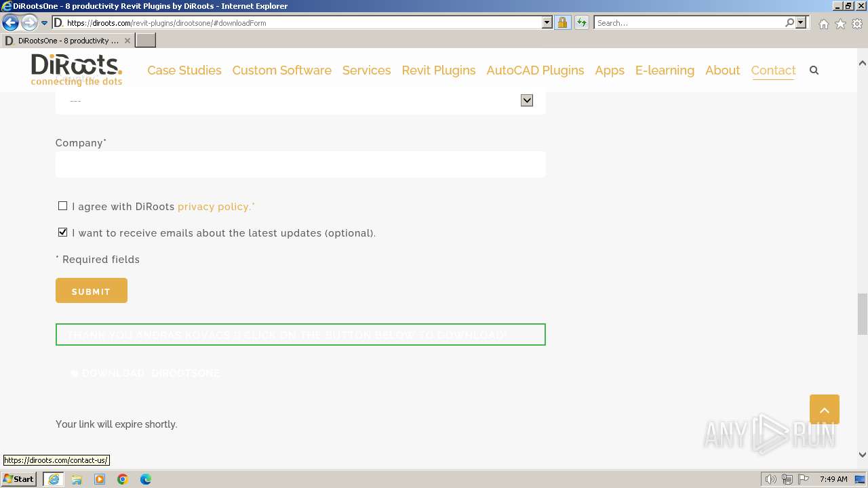Click into the Company text field
The height and width of the screenshot is (488, 868).
pos(300,164)
